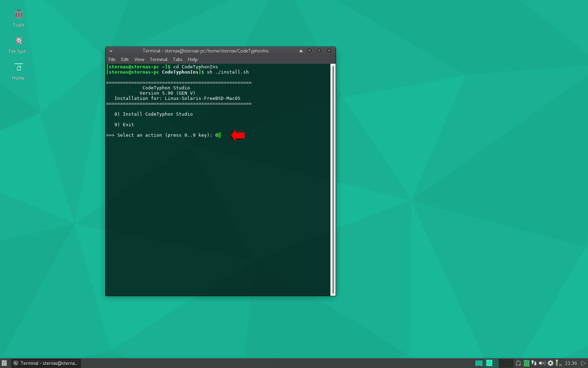Click the panel clock showing 21:36
The width and height of the screenshot is (588, 368).
571,363
